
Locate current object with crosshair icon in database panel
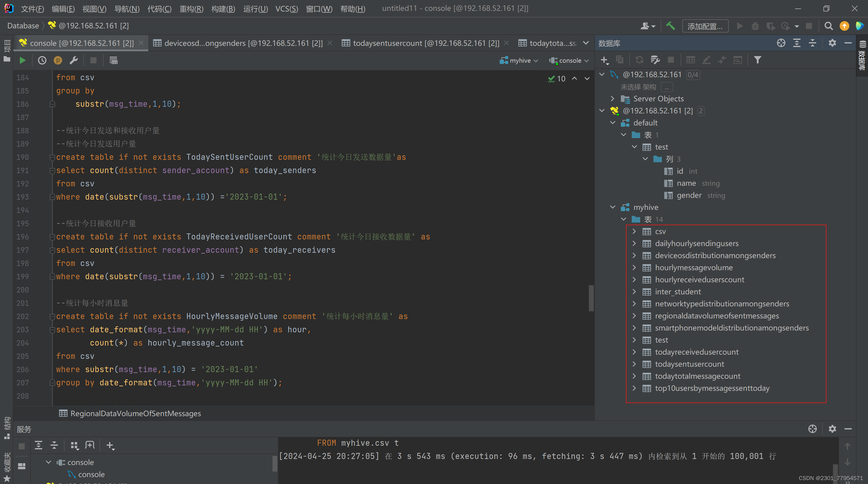pos(781,43)
